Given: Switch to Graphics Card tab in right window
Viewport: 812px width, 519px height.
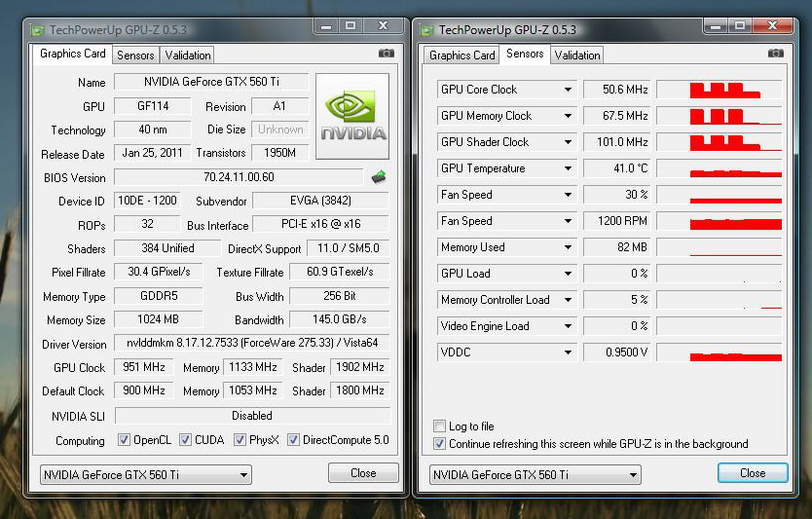Looking at the screenshot, I should [x=461, y=56].
